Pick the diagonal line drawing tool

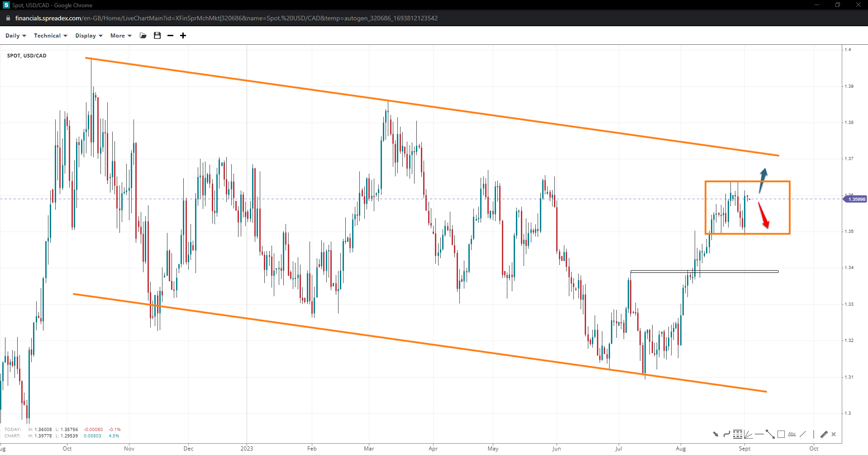(802, 434)
